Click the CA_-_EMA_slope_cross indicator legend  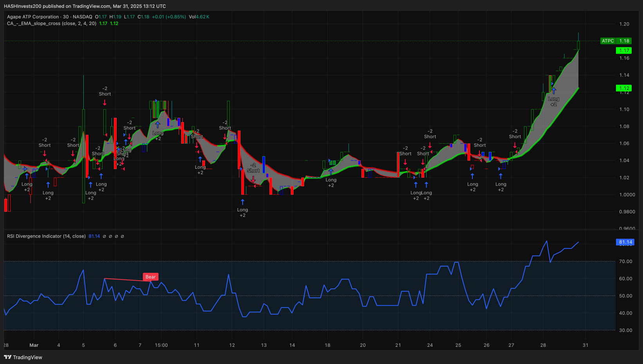[52, 23]
